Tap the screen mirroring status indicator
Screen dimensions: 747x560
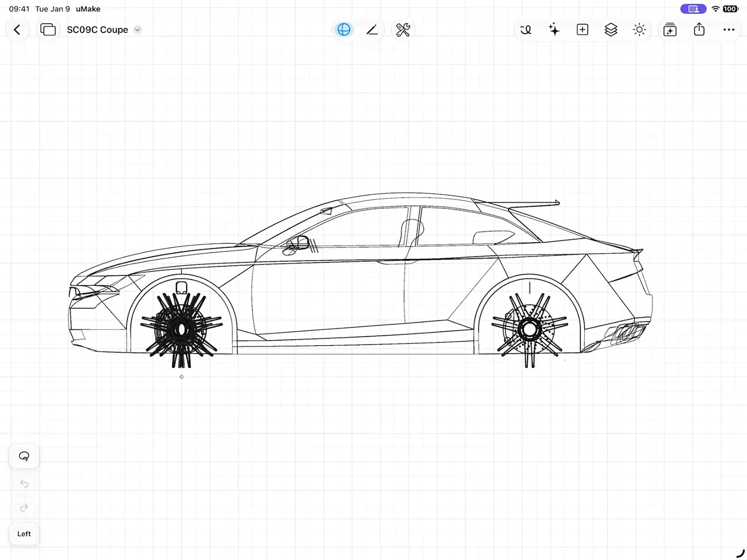point(693,9)
